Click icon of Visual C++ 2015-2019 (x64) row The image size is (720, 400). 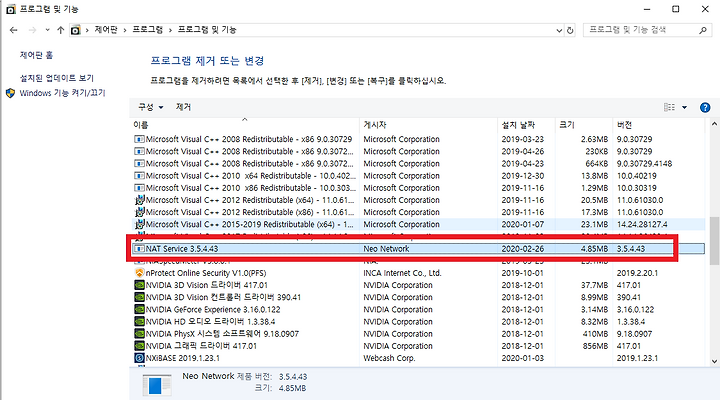pos(139,224)
